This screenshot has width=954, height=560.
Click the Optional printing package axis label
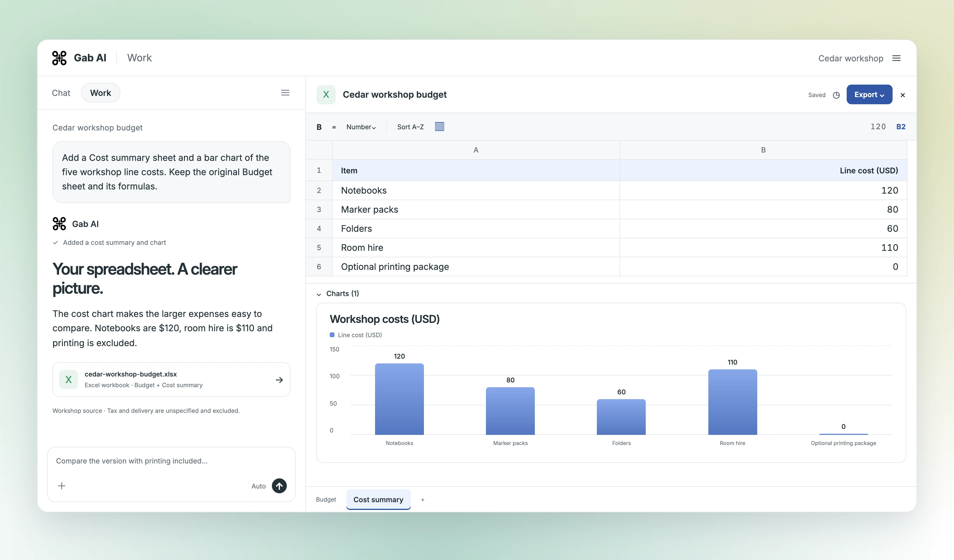(843, 443)
